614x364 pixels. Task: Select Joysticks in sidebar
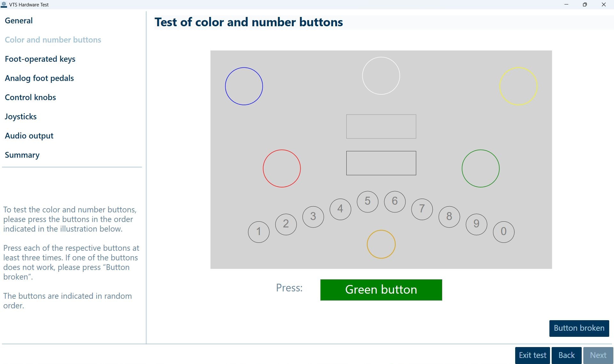[x=21, y=117]
